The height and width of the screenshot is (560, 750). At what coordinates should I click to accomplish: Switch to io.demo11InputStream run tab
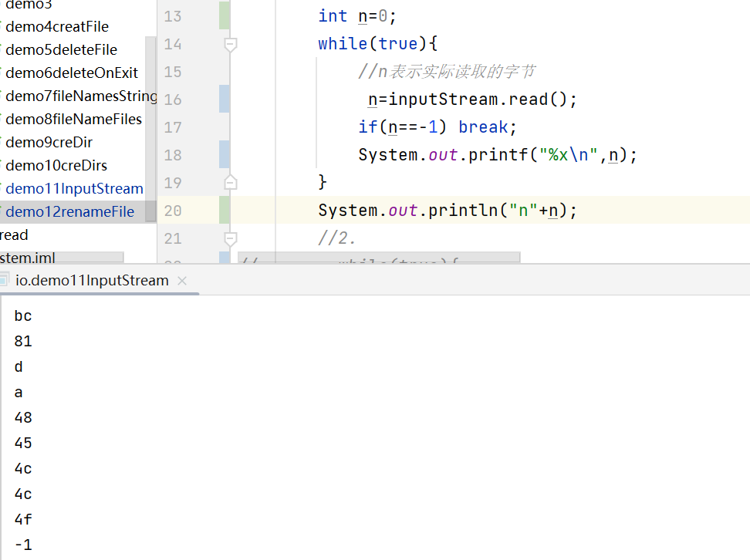click(92, 280)
